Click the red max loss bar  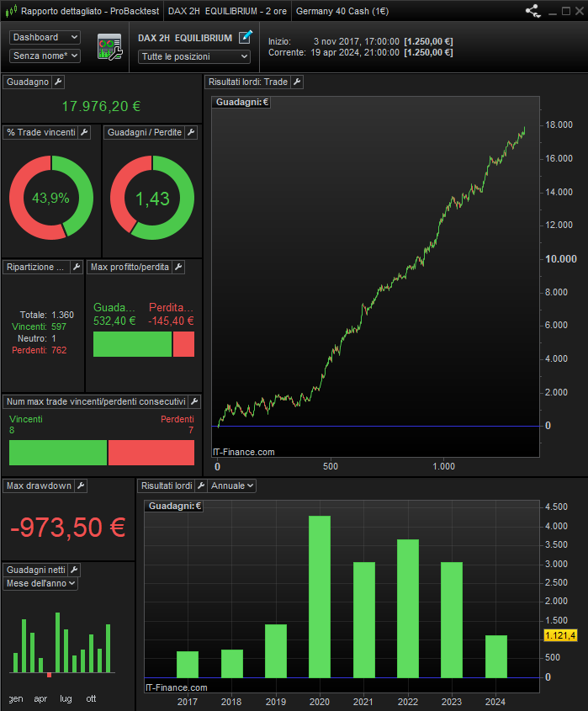(183, 344)
